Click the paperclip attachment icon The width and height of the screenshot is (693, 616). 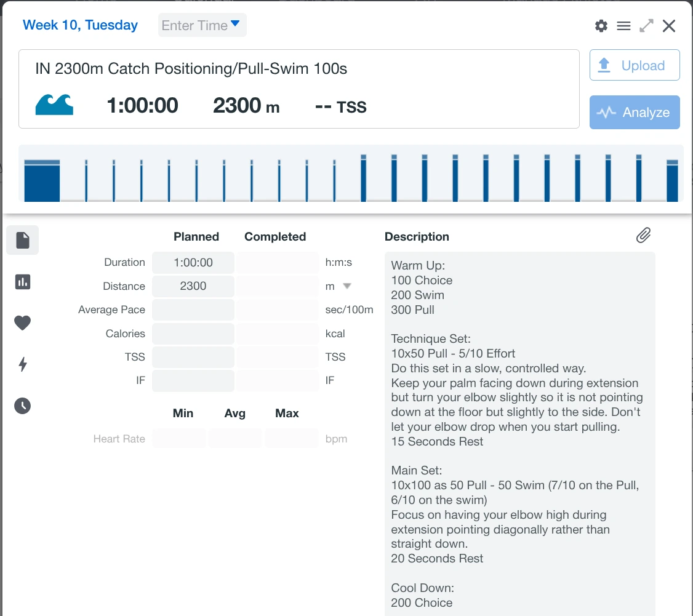(643, 235)
